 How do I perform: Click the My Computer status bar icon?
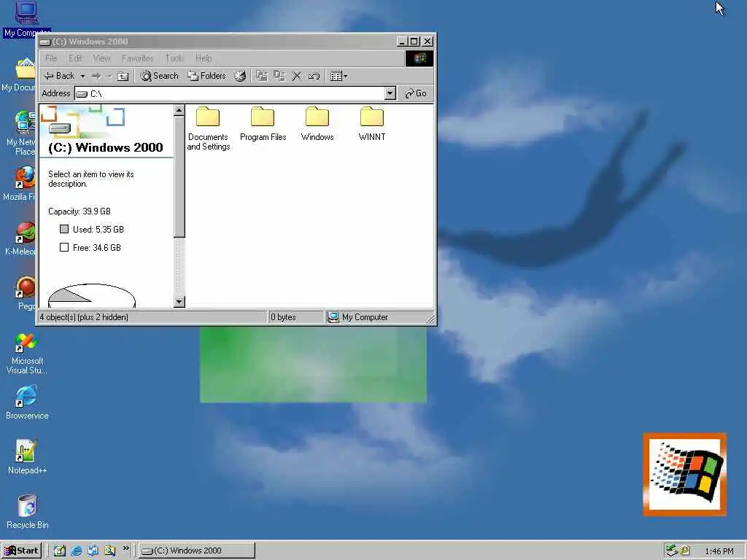[x=333, y=317]
